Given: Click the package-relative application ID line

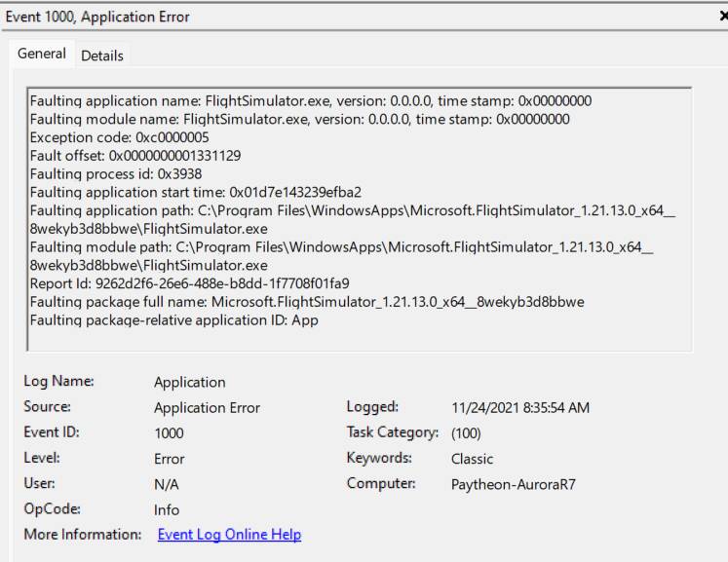Looking at the screenshot, I should point(174,320).
